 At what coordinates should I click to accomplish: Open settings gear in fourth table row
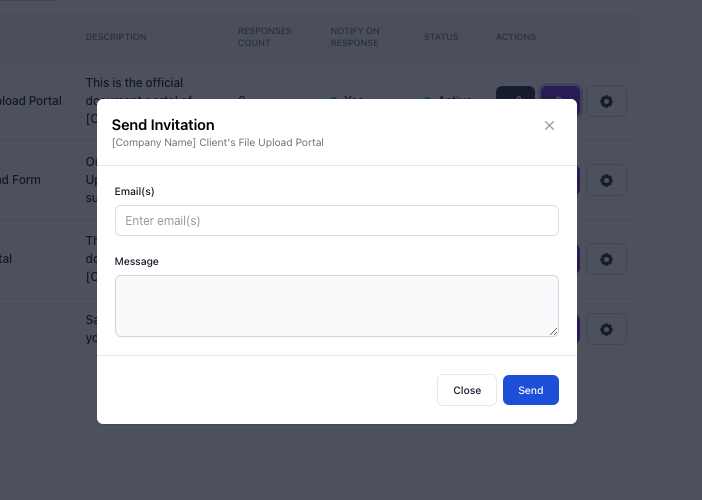tap(606, 329)
